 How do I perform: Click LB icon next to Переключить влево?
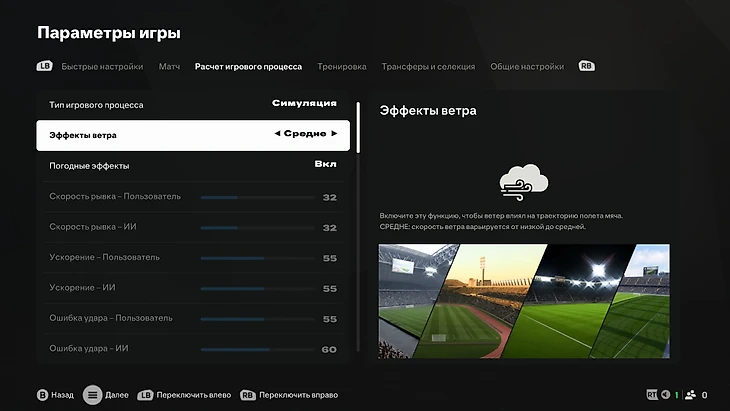click(145, 395)
